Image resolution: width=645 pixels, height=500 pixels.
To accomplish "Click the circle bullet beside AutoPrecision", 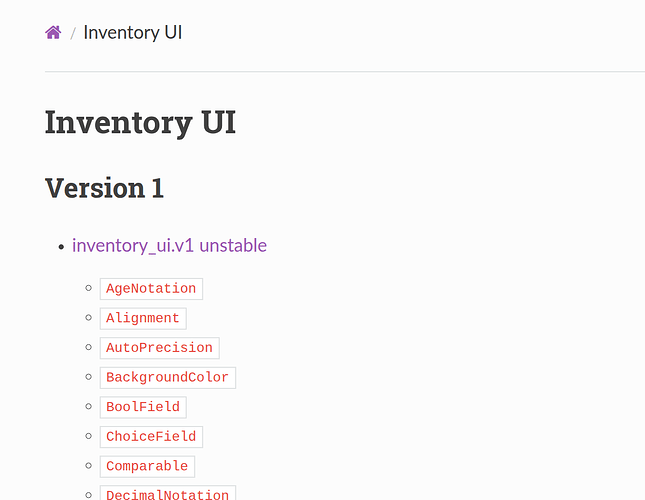I will [89, 348].
